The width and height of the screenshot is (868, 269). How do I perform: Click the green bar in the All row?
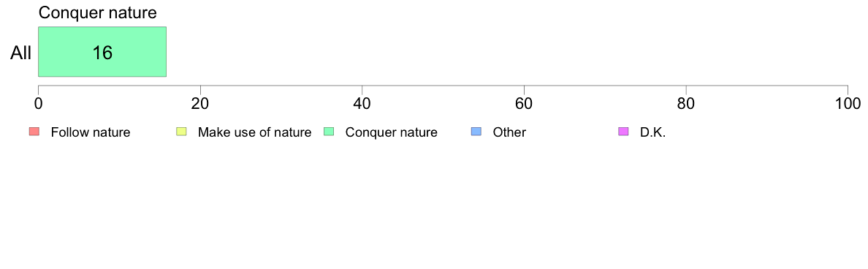click(102, 51)
